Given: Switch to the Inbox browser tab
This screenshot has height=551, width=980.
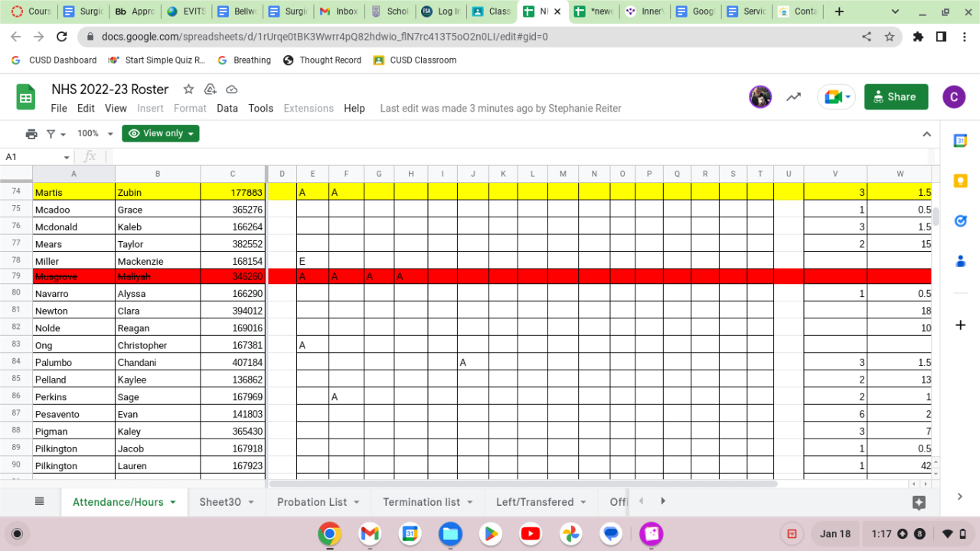Looking at the screenshot, I should coord(338,11).
